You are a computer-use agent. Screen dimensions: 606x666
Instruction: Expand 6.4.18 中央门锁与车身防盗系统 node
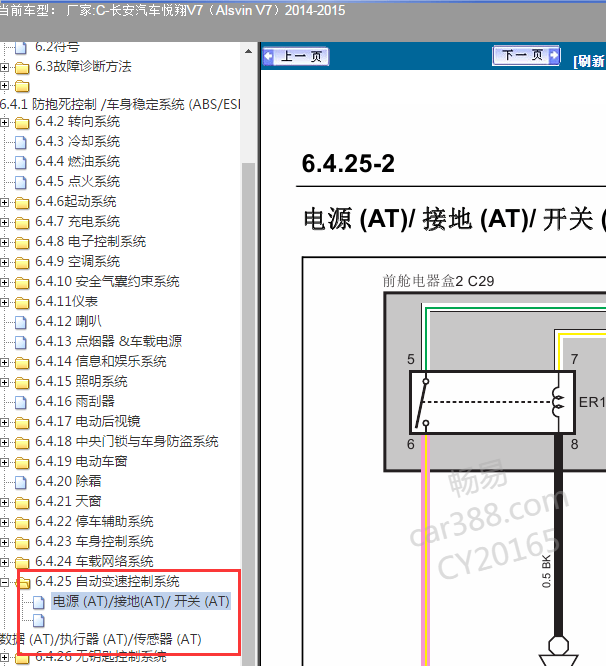(x=4, y=442)
